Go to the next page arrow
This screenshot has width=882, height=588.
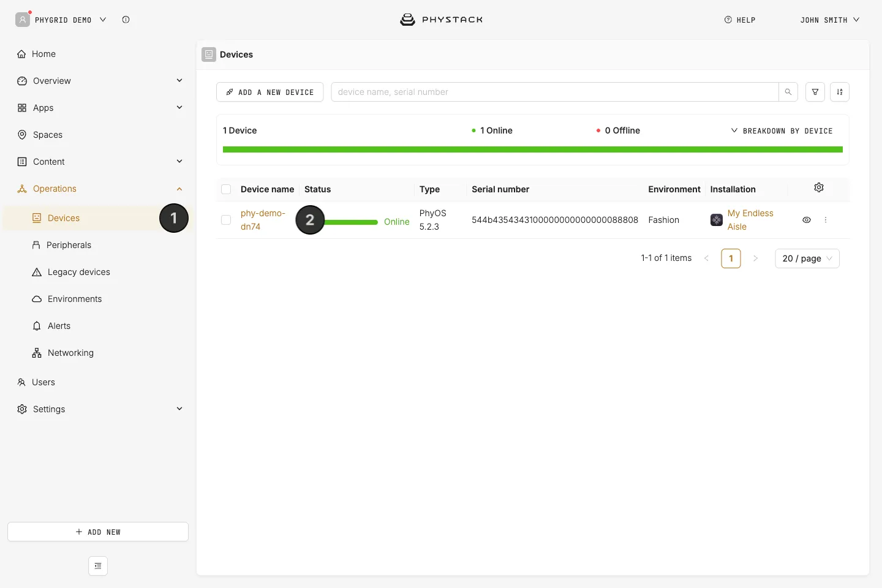pos(755,258)
